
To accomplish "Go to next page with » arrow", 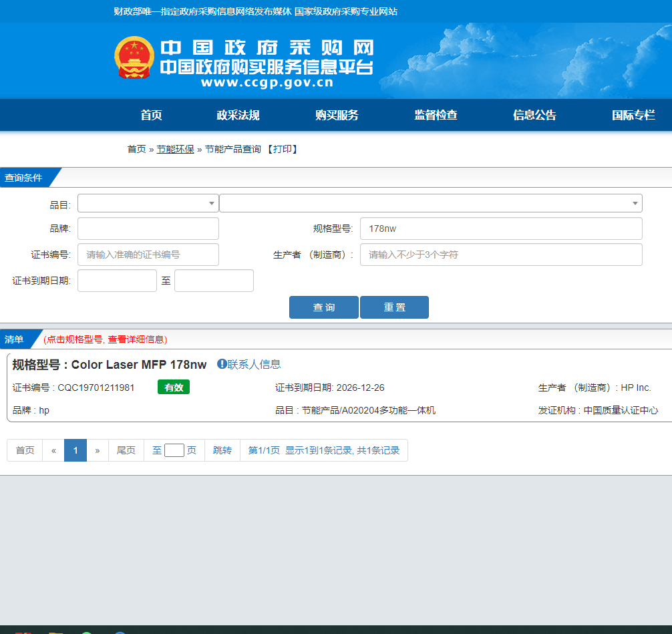I will click(98, 450).
